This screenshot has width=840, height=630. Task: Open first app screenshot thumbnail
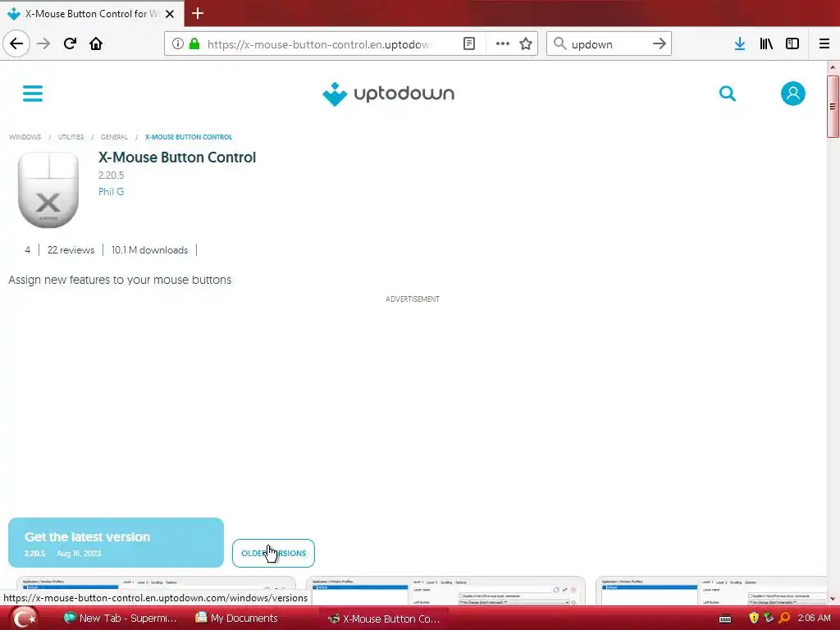[156, 591]
